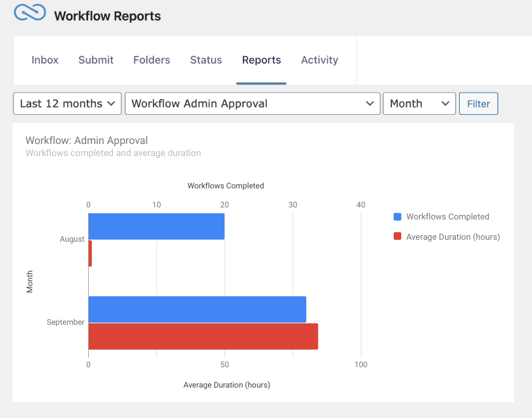Viewport: 532px width, 418px height.
Task: Click the Average Duration (hours) legend label
Action: pos(453,237)
